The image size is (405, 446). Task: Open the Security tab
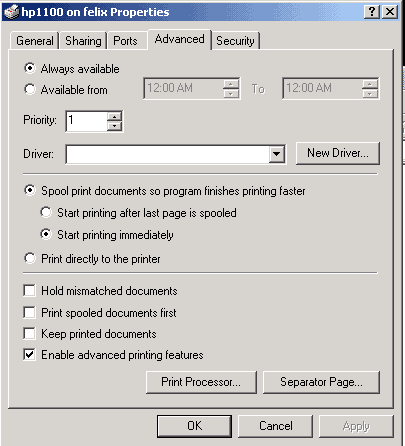coord(235,41)
